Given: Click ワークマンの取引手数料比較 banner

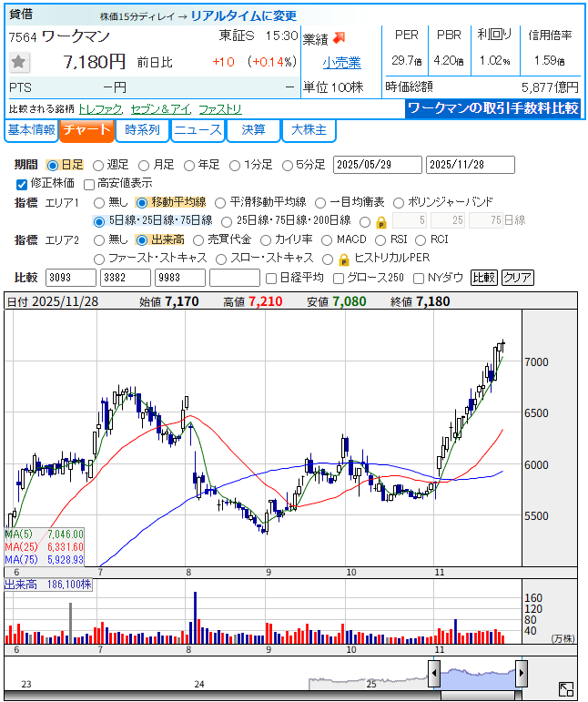Looking at the screenshot, I should click(x=492, y=108).
